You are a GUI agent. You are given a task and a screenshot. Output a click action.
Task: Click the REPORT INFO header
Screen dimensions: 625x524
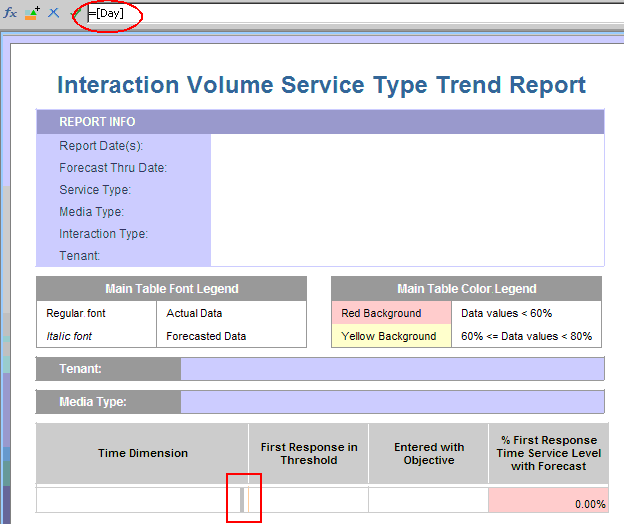pyautogui.click(x=320, y=122)
